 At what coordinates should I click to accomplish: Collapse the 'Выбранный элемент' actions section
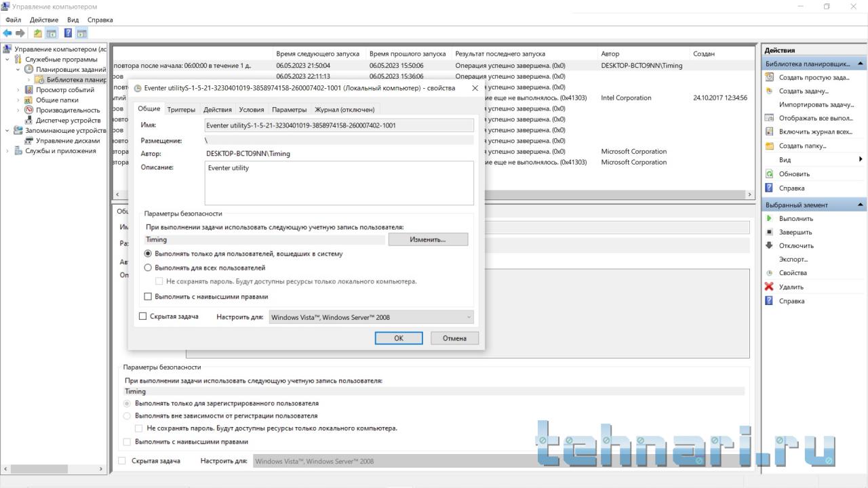[x=861, y=205]
